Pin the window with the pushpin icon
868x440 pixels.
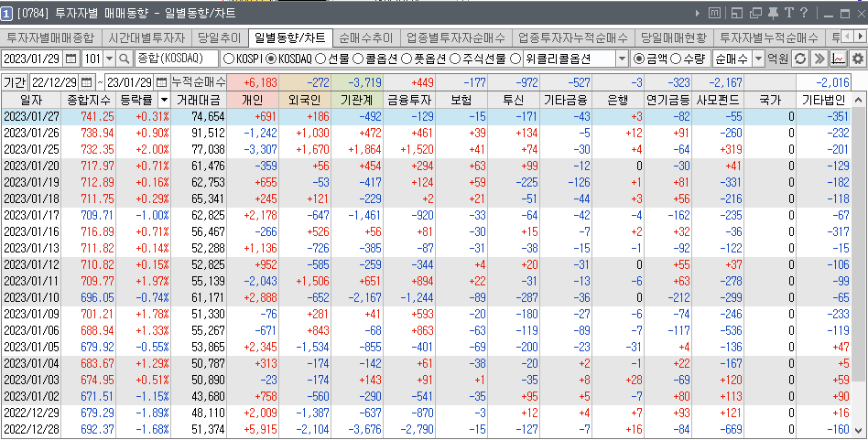[x=772, y=13]
